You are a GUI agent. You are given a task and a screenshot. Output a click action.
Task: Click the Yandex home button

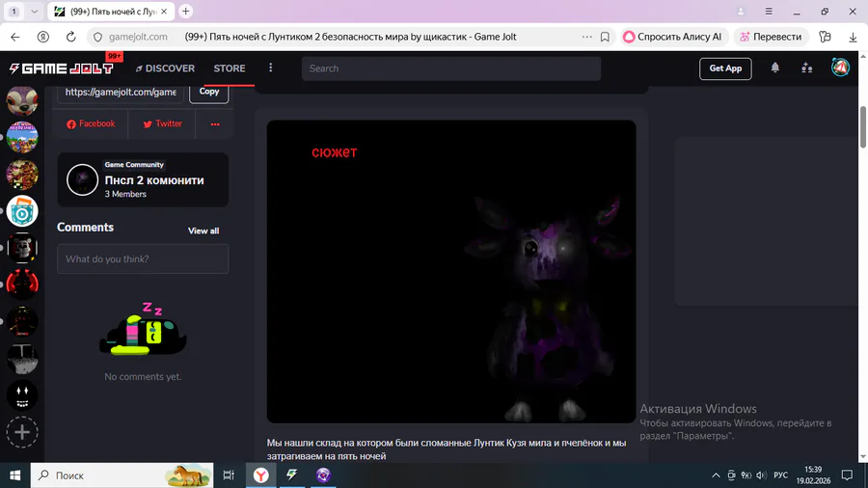coord(42,37)
